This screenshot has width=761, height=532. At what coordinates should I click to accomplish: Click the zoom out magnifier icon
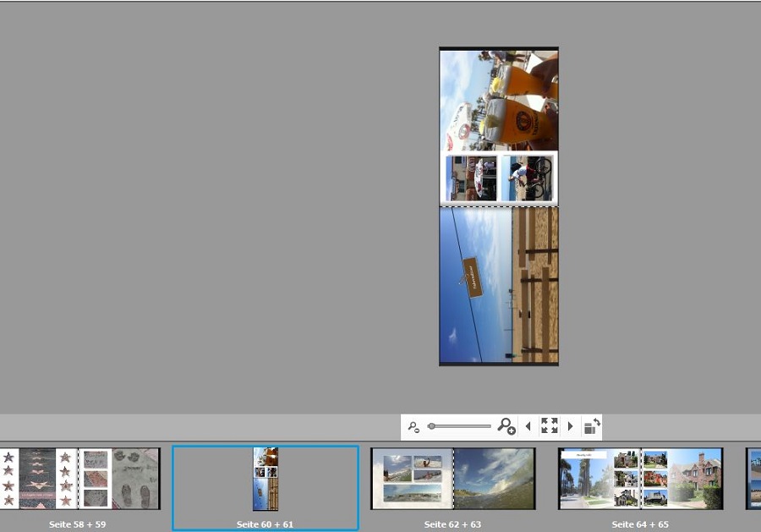coord(413,427)
